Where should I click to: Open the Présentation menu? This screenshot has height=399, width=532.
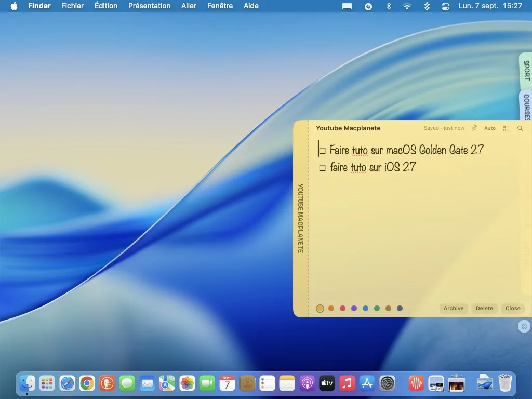[x=149, y=6]
